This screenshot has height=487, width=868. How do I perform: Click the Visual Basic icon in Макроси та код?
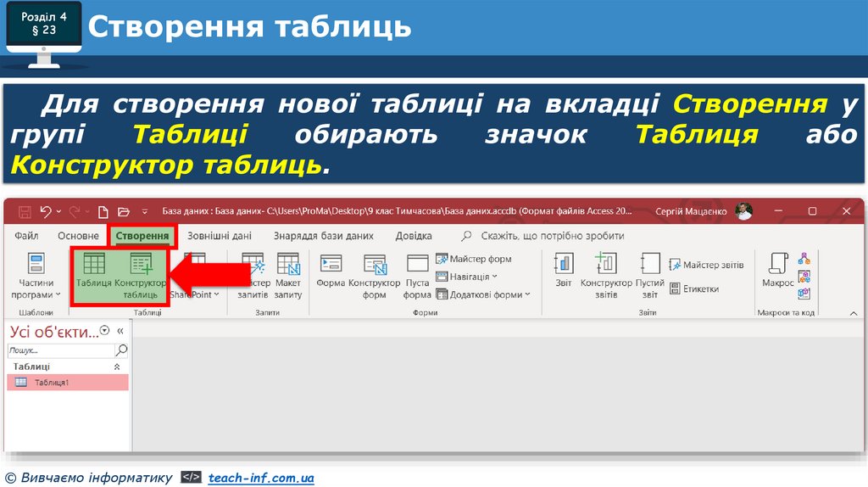point(804,293)
